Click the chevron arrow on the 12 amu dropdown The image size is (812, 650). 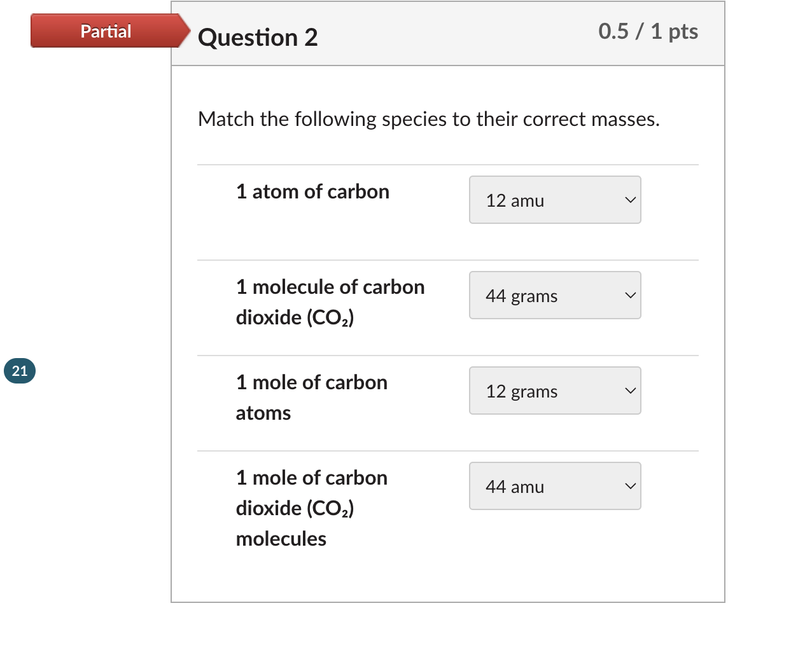click(x=630, y=200)
